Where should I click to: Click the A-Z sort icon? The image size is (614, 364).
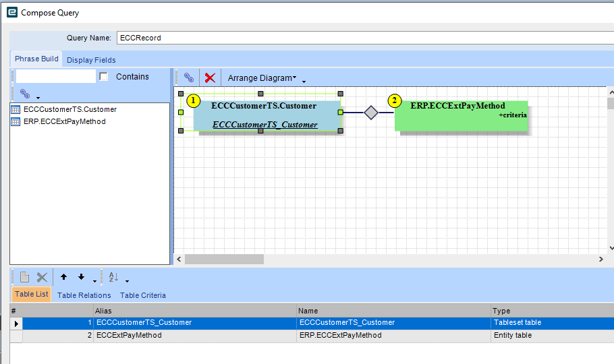pyautogui.click(x=113, y=277)
